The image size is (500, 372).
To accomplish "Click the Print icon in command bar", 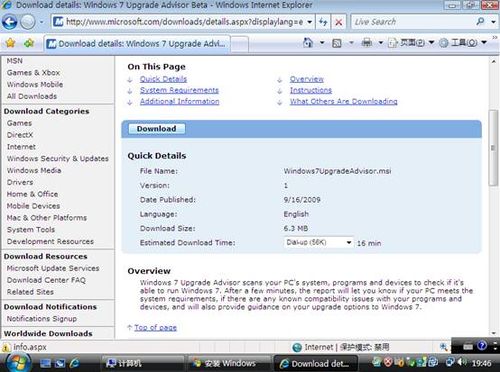I will click(367, 43).
